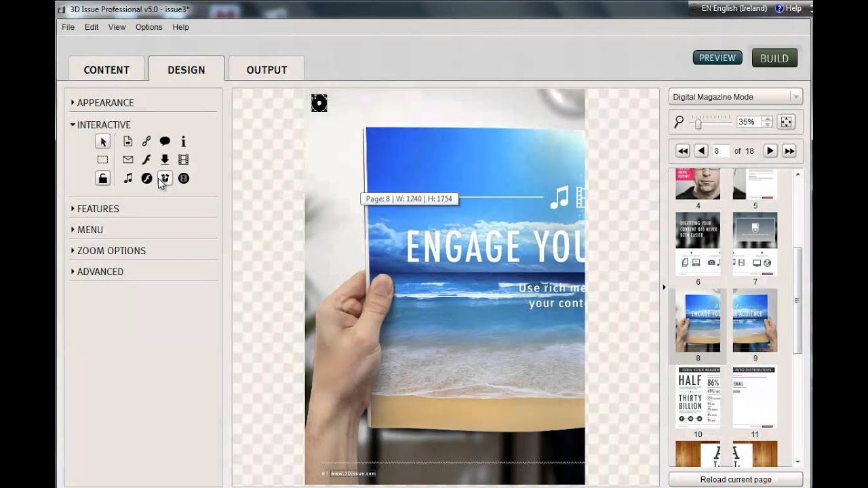Screen dimensions: 868x488
Task: Switch to the DESIGN tab
Action: (x=186, y=70)
